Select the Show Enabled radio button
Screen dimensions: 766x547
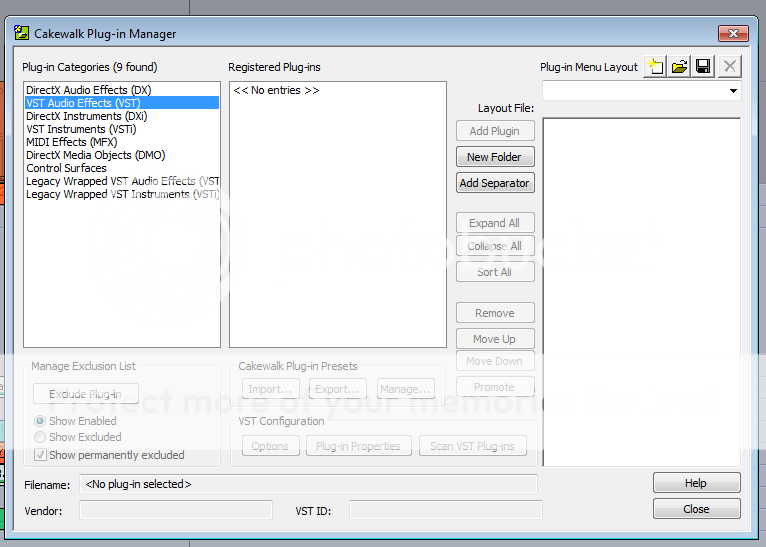[x=40, y=421]
